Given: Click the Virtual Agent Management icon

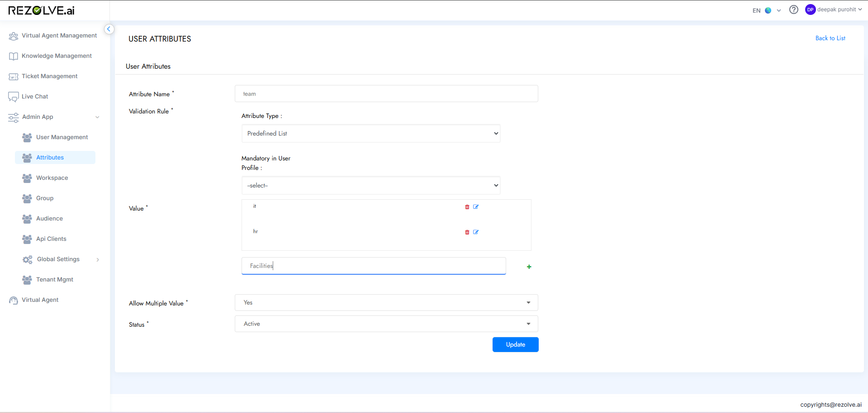Looking at the screenshot, I should [x=14, y=36].
